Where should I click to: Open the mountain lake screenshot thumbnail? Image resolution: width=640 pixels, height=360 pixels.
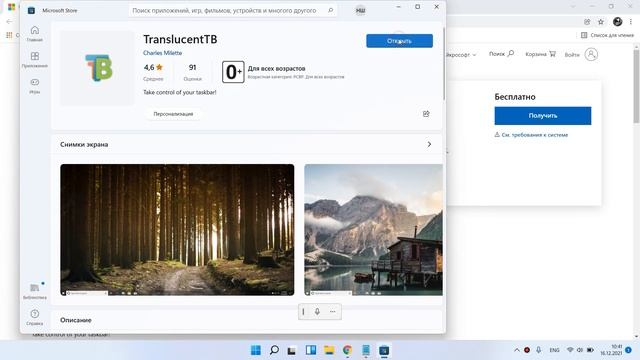point(373,230)
